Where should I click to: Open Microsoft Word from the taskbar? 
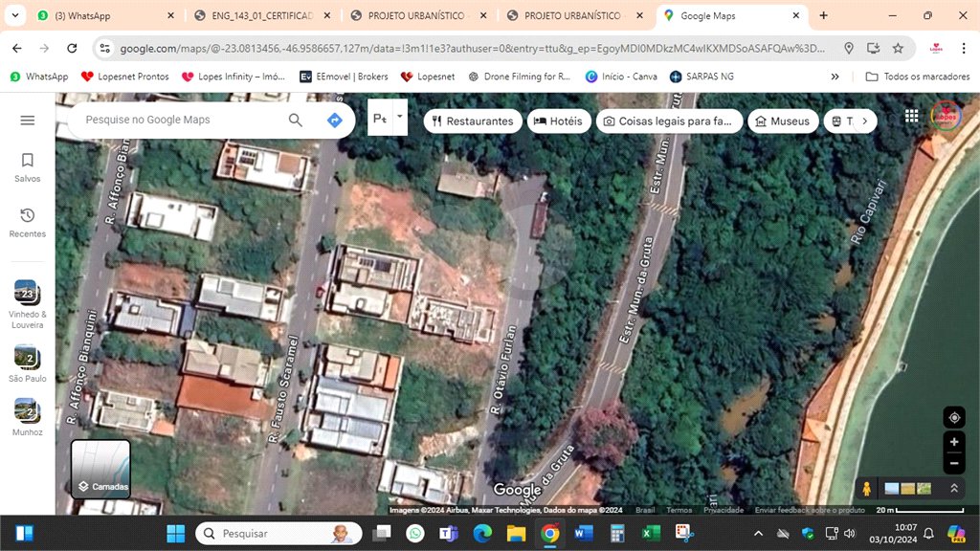(583, 534)
